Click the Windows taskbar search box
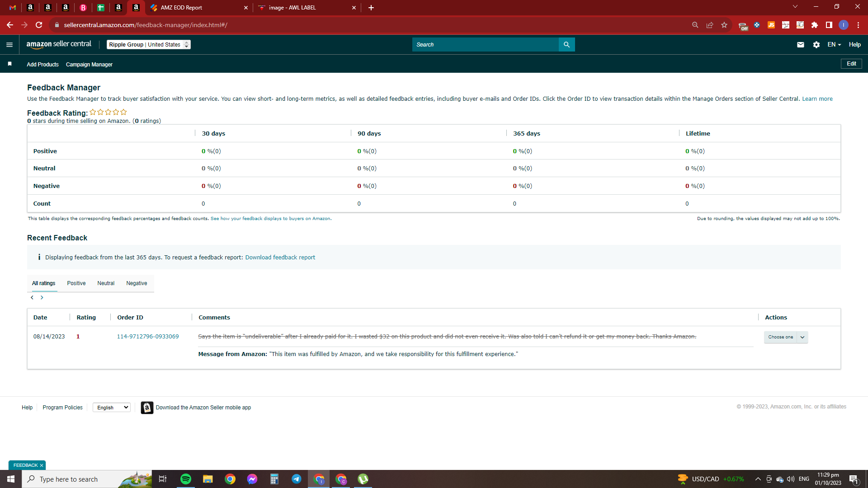868x488 pixels. tap(87, 479)
